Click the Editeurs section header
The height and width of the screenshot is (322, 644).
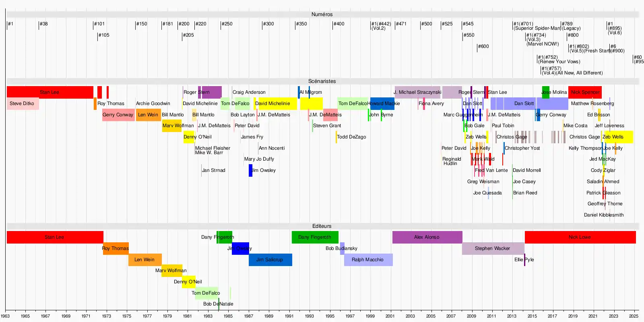pyautogui.click(x=322, y=226)
